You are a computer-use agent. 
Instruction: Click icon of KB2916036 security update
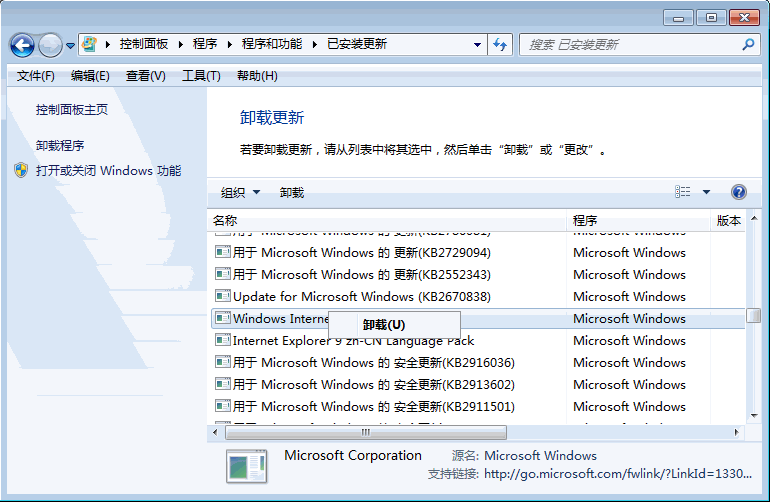pyautogui.click(x=223, y=362)
